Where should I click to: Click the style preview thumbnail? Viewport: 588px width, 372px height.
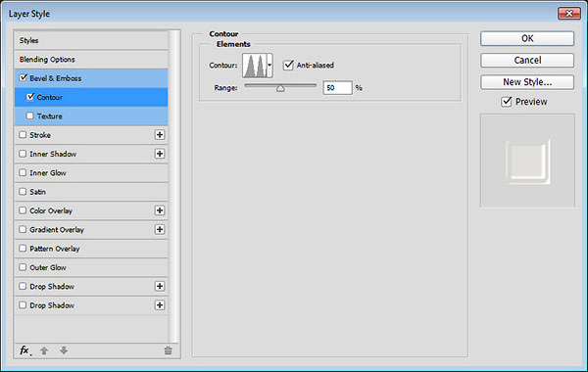[x=527, y=161]
